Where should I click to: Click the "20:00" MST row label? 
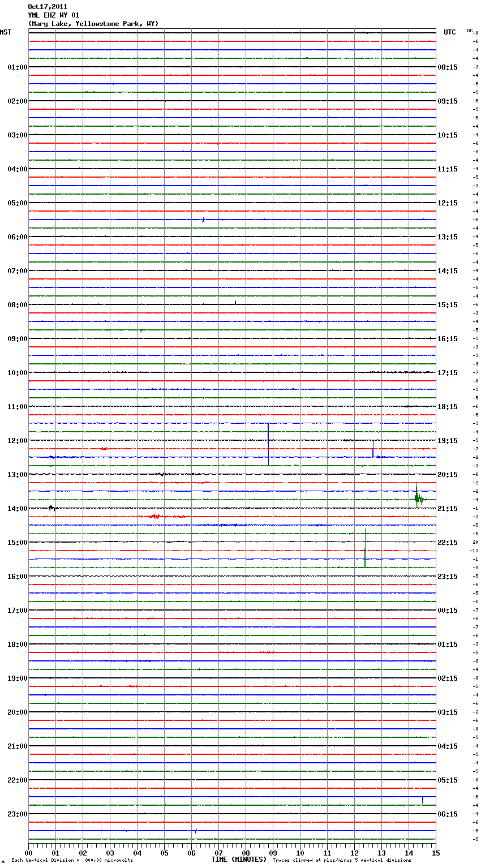18,712
